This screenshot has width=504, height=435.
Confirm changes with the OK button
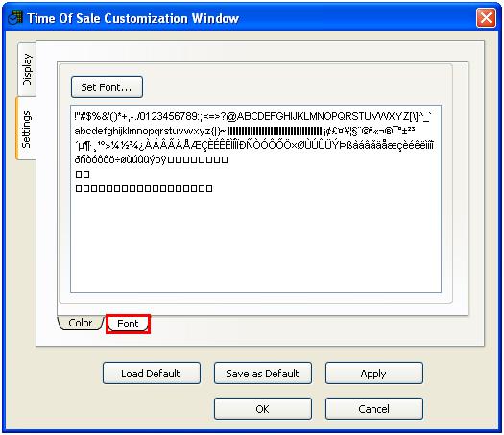click(263, 409)
